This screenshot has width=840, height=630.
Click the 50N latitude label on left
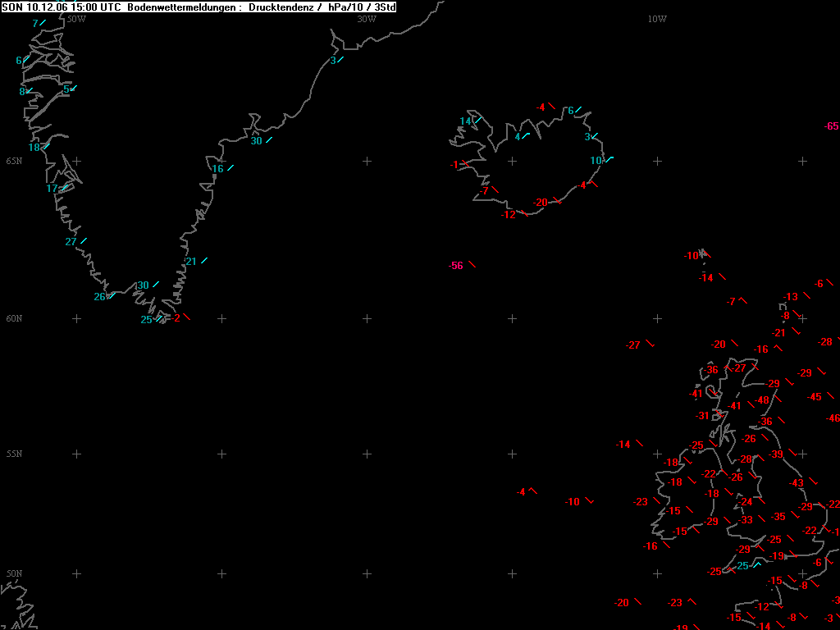(x=15, y=573)
